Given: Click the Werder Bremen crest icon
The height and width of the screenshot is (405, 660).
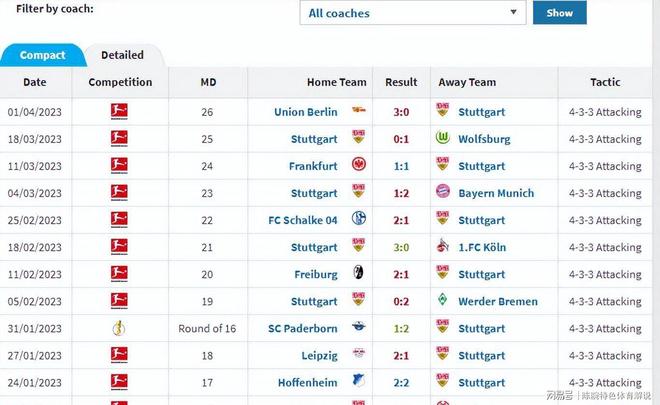Looking at the screenshot, I should [442, 301].
